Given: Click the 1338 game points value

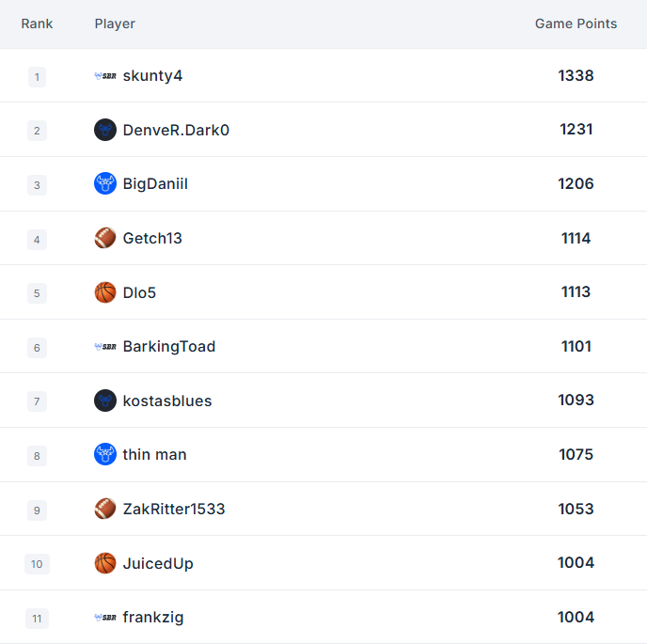Looking at the screenshot, I should click(x=576, y=75).
